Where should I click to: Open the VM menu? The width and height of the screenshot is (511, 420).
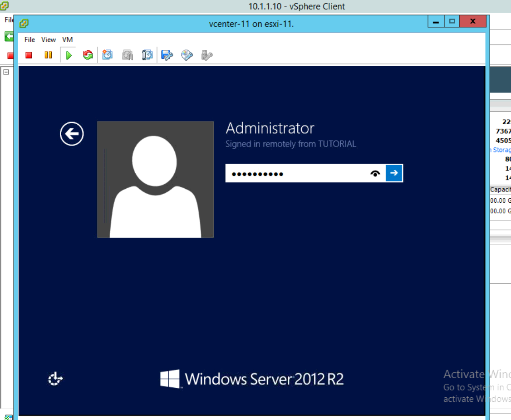click(67, 39)
